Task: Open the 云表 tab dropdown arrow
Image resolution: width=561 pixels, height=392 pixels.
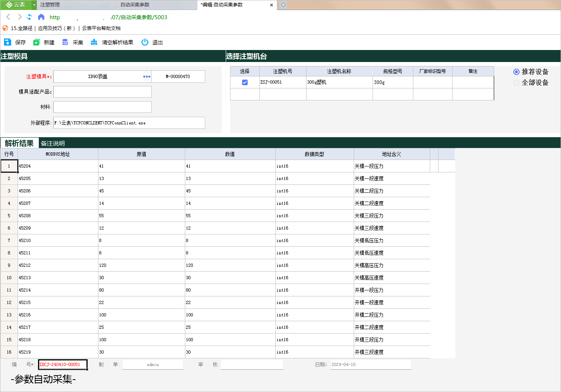Action: (x=34, y=5)
